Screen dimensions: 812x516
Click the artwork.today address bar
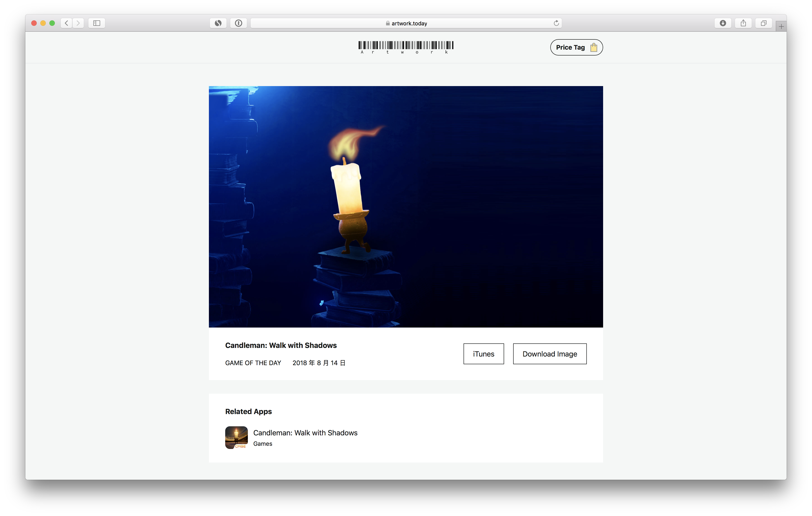pyautogui.click(x=406, y=23)
